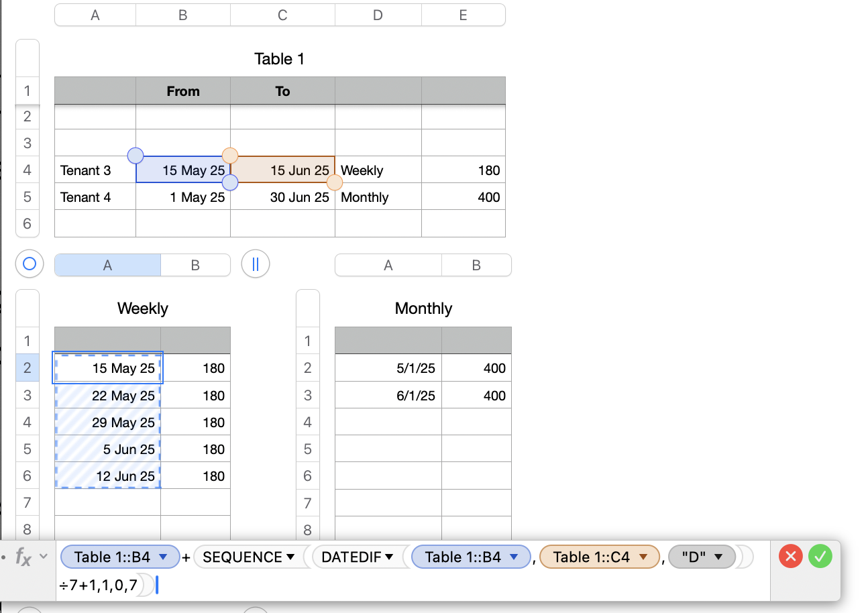This screenshot has height=613, width=868.
Task: Select column A header of Monthly table
Action: [x=388, y=265]
